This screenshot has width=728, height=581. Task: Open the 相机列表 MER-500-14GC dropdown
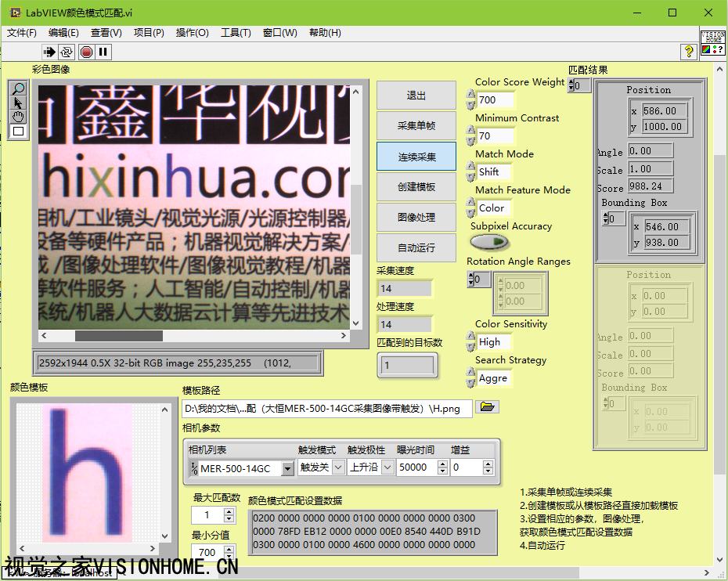287,468
